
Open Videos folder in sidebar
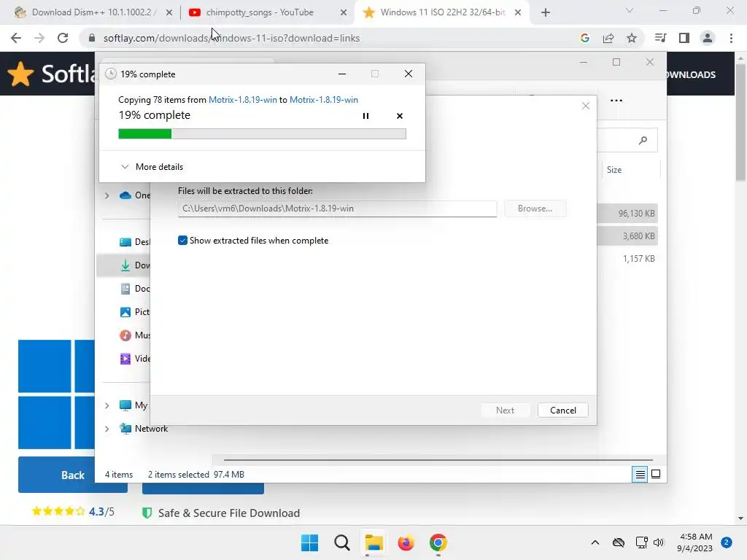(x=134, y=359)
